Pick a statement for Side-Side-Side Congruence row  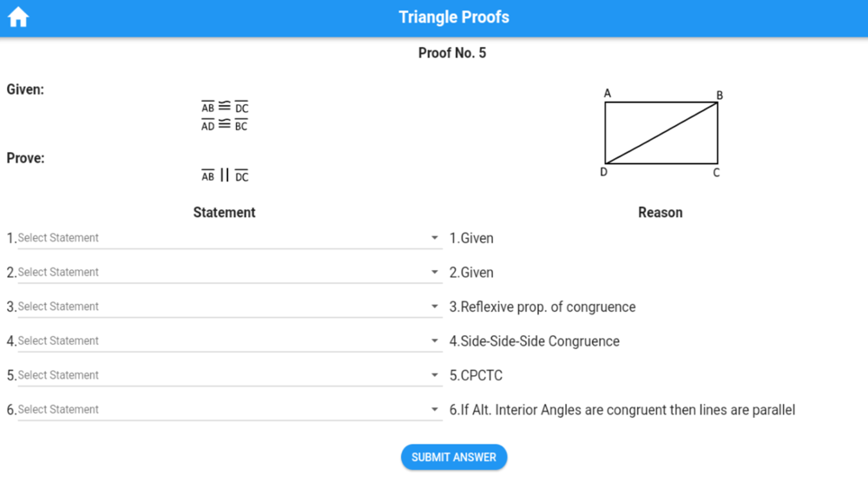[230, 341]
